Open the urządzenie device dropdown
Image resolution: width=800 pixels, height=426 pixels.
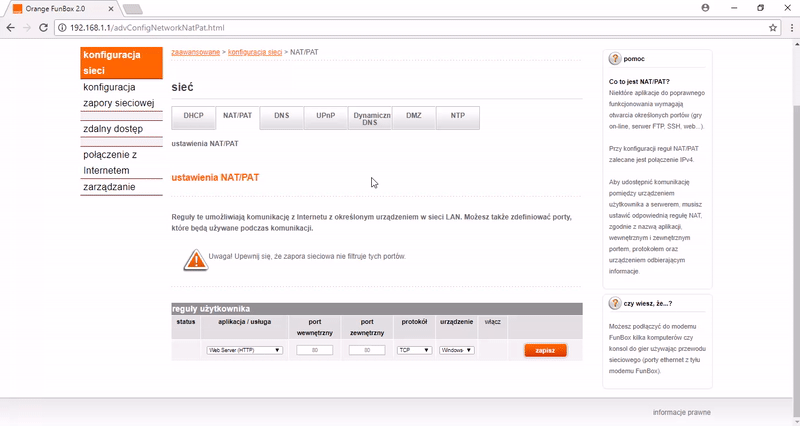456,350
